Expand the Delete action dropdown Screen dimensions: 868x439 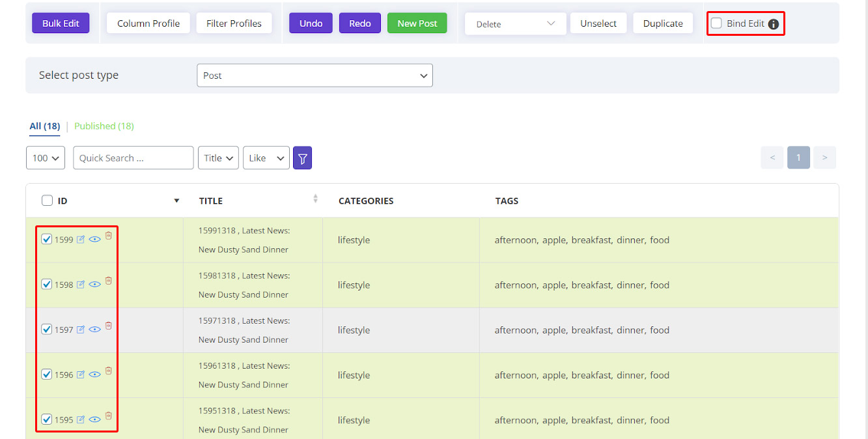pos(514,24)
